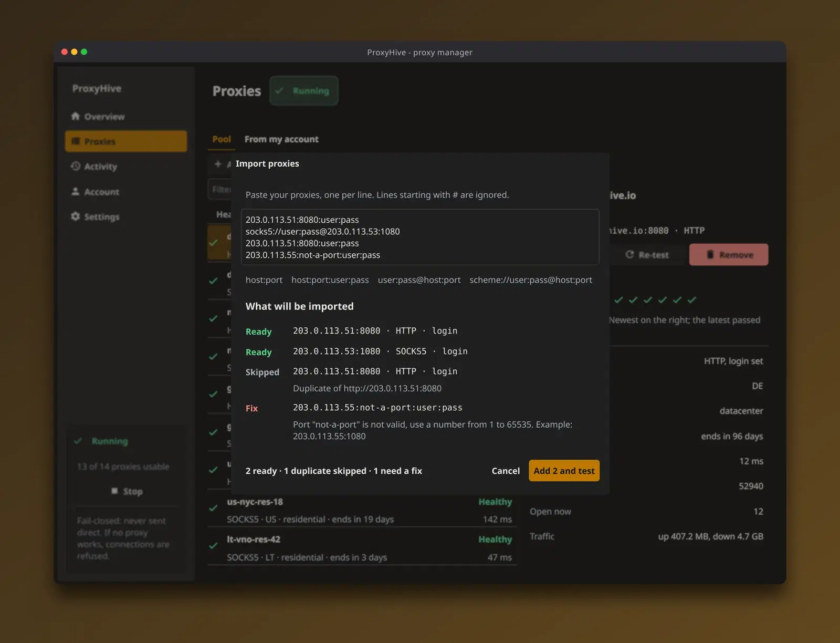
Task: Click the ProxyHive logo text in sidebar
Action: click(x=97, y=88)
